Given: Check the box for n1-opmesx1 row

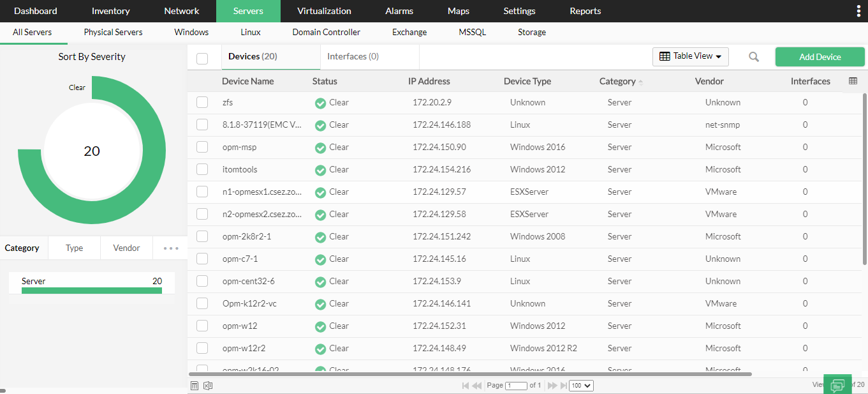Looking at the screenshot, I should point(202,192).
